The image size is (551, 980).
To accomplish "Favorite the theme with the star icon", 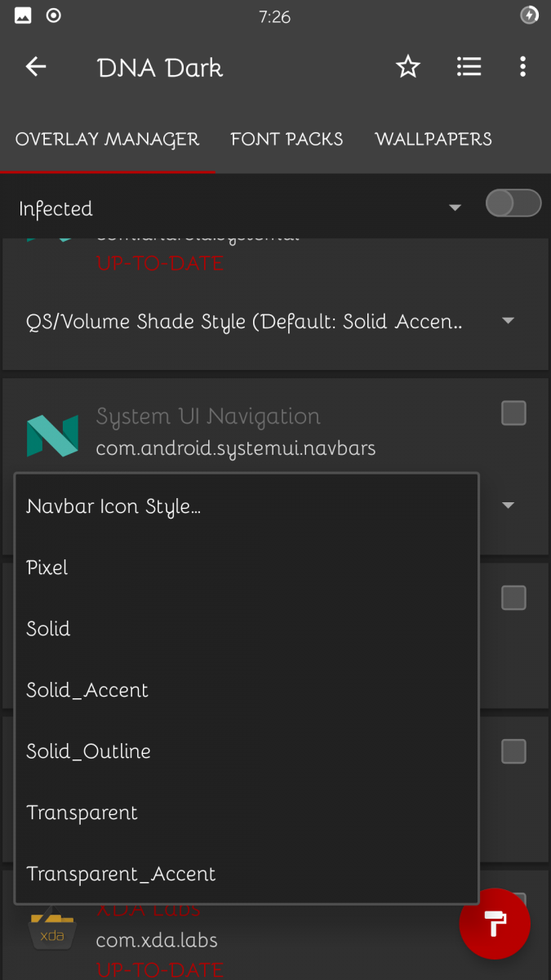I will pos(407,67).
